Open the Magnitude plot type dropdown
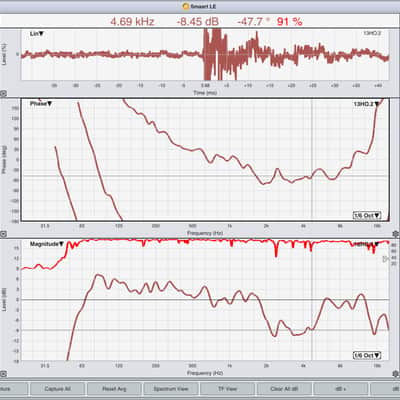 point(47,244)
